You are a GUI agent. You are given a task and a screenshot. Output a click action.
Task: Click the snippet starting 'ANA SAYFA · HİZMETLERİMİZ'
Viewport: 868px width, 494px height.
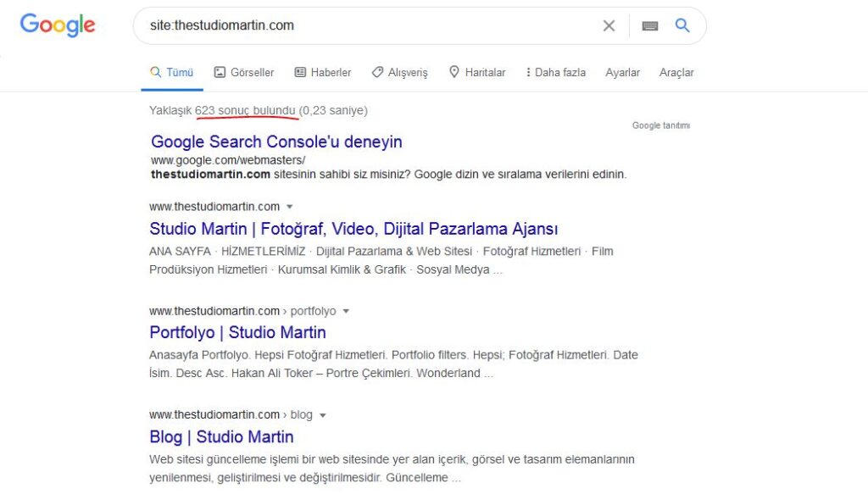tap(381, 260)
